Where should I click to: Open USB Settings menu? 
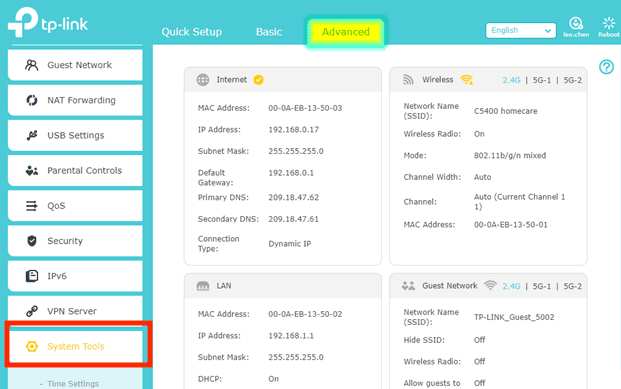coord(75,135)
